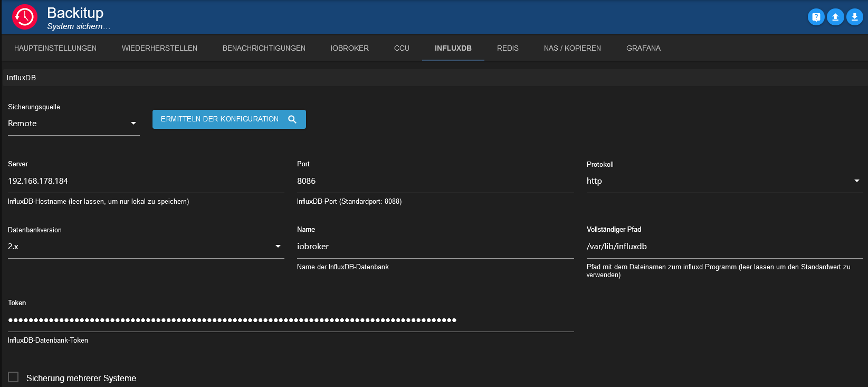Open the Wiederherstellen tab
The height and width of the screenshot is (387, 868).
pyautogui.click(x=159, y=48)
